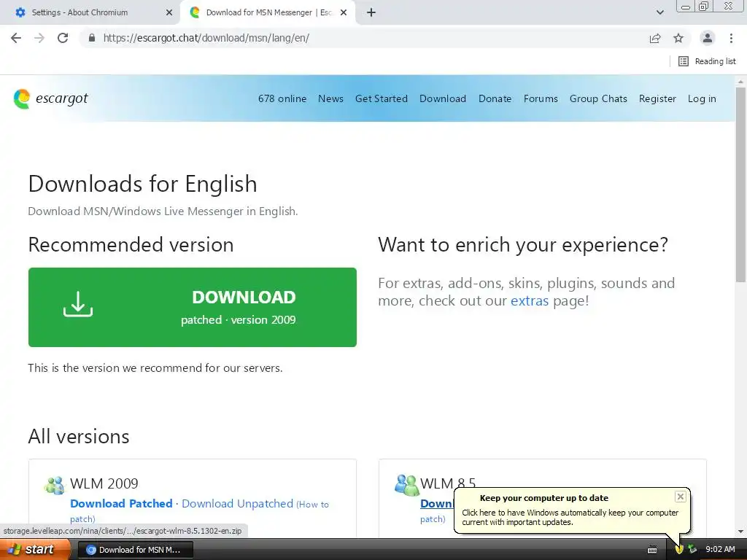Screen dimensions: 747x560
Task: Click the network connection tray icon
Action: pos(692,550)
